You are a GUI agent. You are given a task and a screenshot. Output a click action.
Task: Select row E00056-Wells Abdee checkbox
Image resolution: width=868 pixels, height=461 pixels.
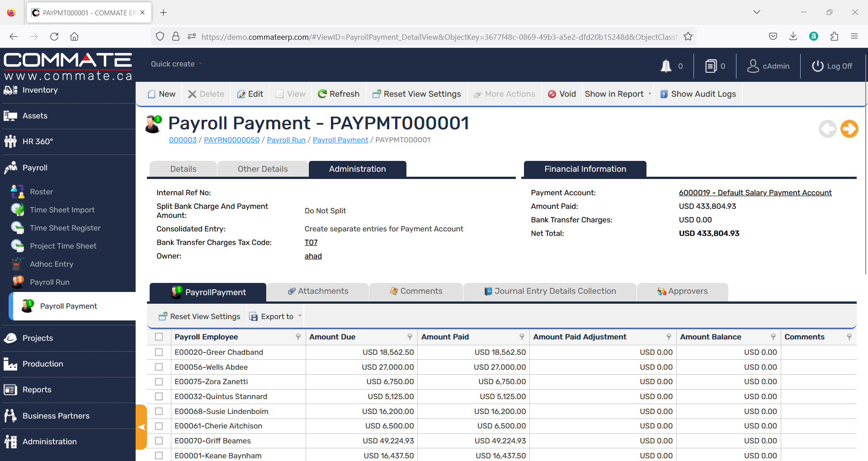159,367
